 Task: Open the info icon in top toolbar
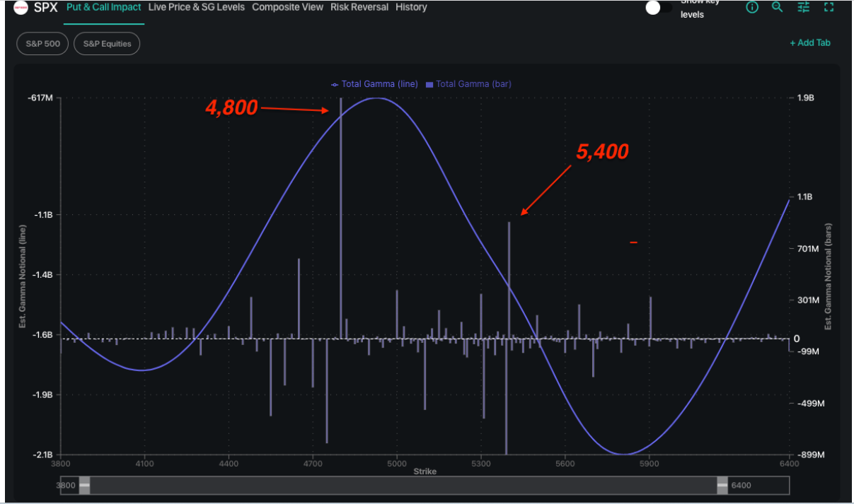click(x=752, y=7)
